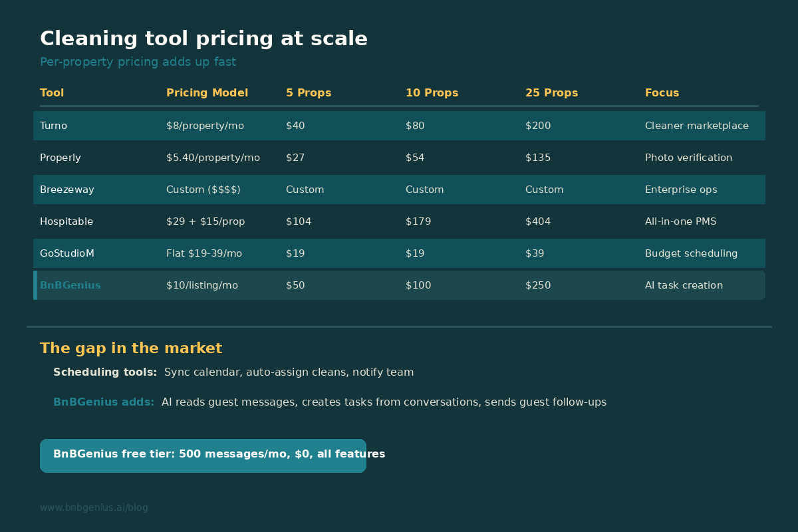Click Hospitable's $179 price cell
798x532 pixels.
click(418, 221)
